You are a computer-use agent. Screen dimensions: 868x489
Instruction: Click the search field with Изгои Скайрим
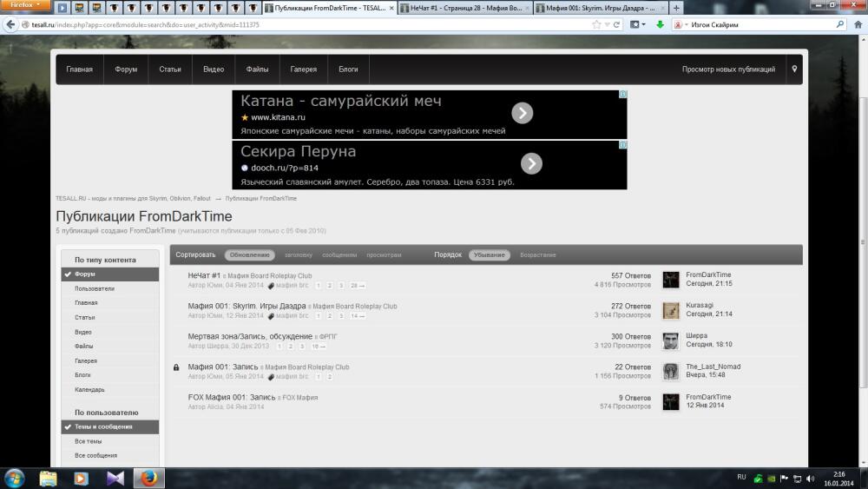pyautogui.click(x=761, y=25)
